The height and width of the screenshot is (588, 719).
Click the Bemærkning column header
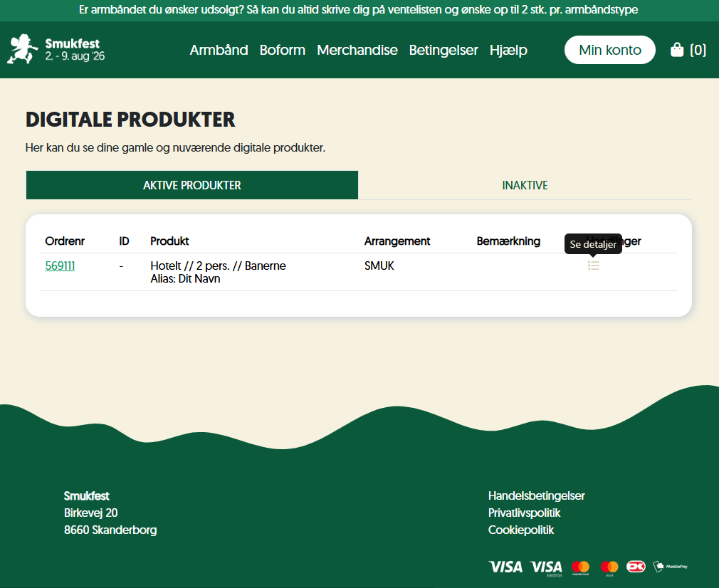[x=508, y=241]
